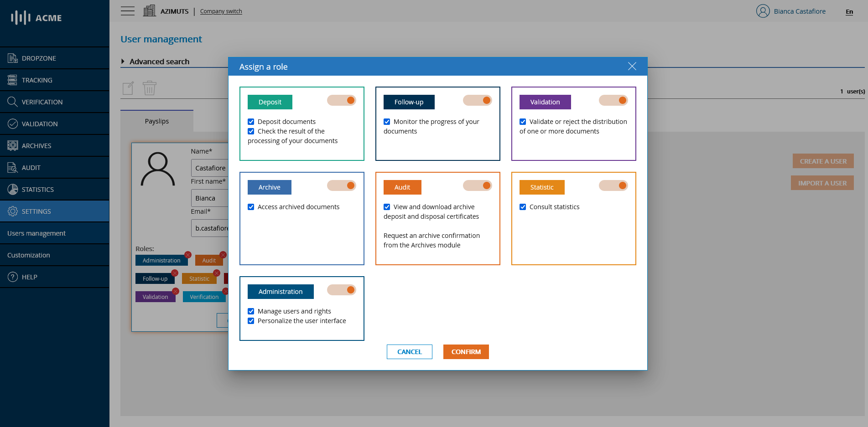Switch to the Payslips tab
This screenshot has height=427, width=868.
[156, 121]
